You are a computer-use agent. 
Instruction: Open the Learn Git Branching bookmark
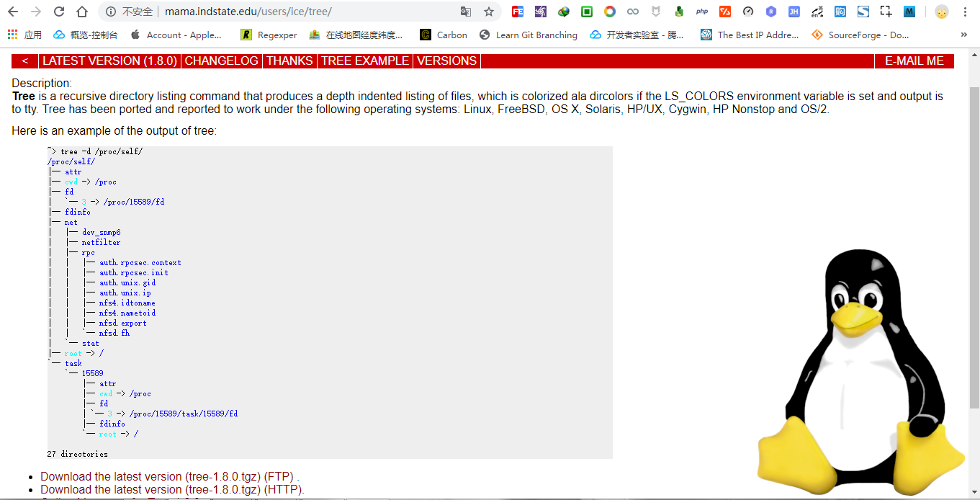click(x=529, y=35)
